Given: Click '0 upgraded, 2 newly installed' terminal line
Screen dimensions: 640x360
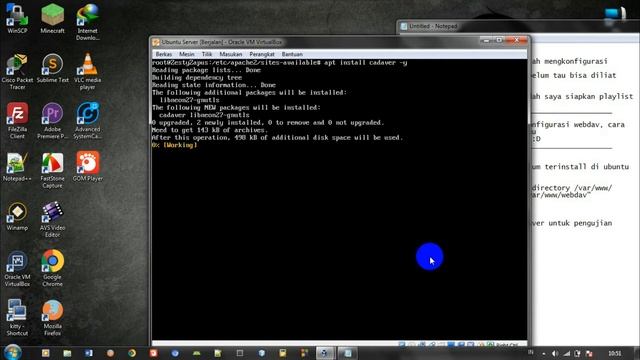Looking at the screenshot, I should [x=268, y=123].
